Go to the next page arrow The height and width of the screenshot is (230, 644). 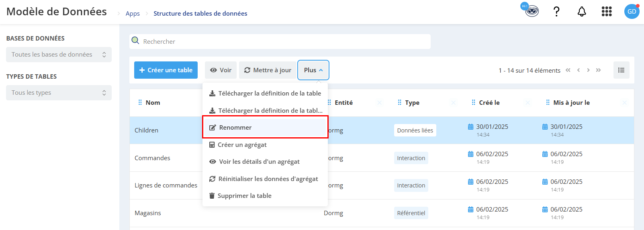point(588,70)
